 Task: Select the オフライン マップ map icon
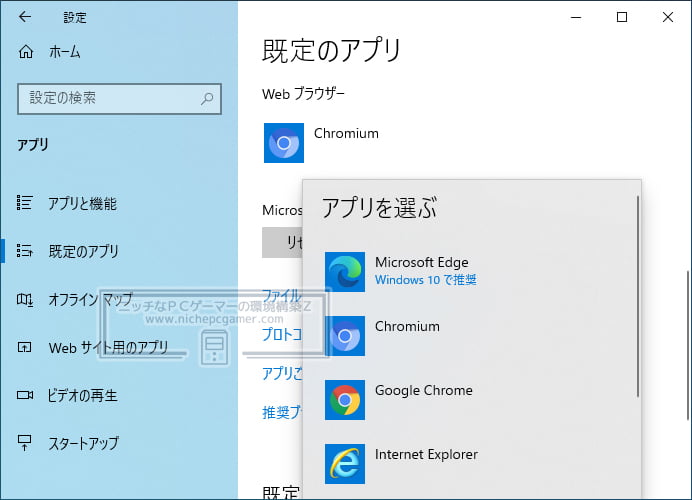point(24,300)
